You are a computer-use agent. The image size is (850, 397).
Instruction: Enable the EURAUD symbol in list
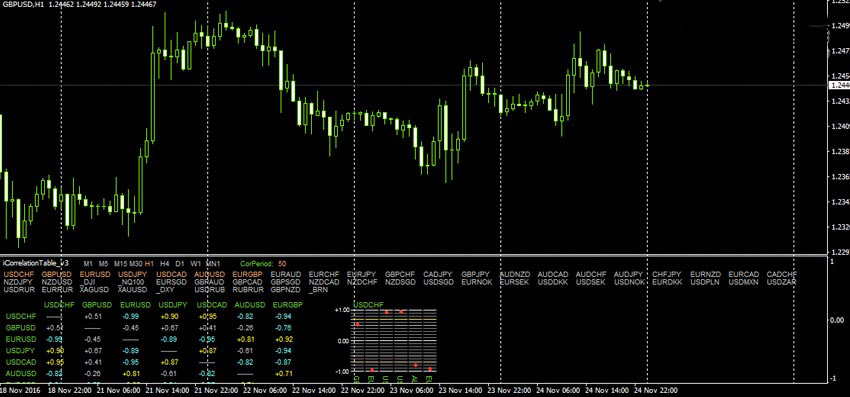(x=286, y=274)
